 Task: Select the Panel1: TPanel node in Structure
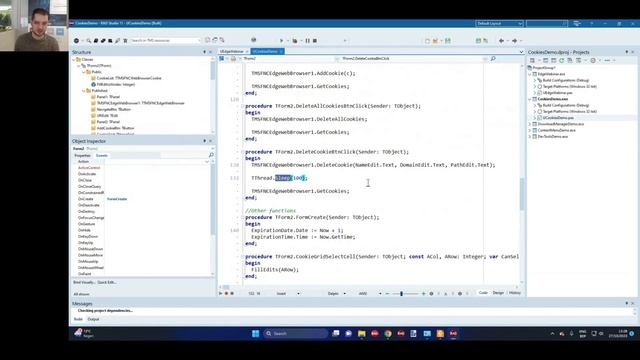(x=108, y=97)
